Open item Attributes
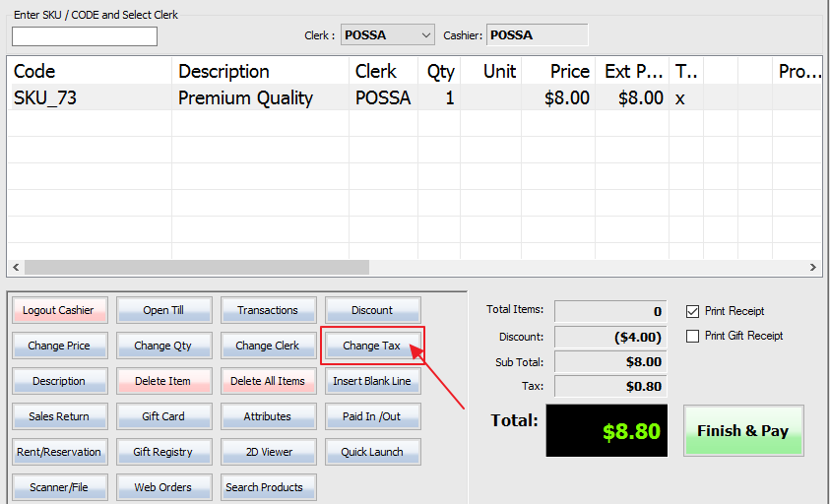Viewport: 830px width, 504px height. point(269,416)
